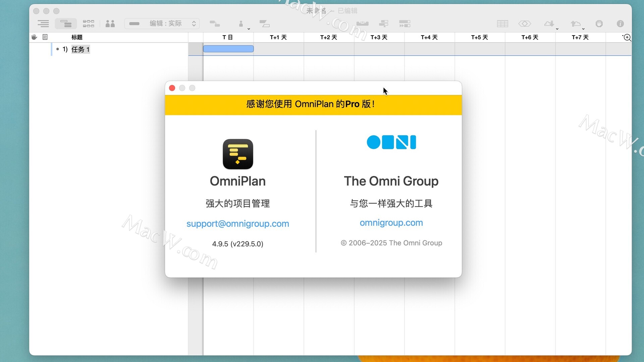Click the blue task bar in Gantt

coord(228,49)
